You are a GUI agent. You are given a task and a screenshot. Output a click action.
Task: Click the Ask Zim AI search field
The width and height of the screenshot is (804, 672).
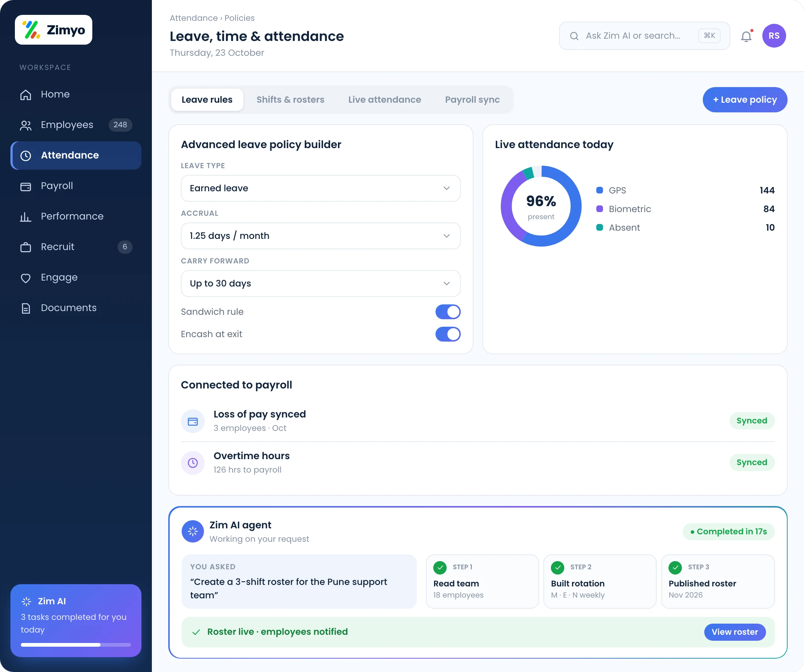[x=644, y=36]
